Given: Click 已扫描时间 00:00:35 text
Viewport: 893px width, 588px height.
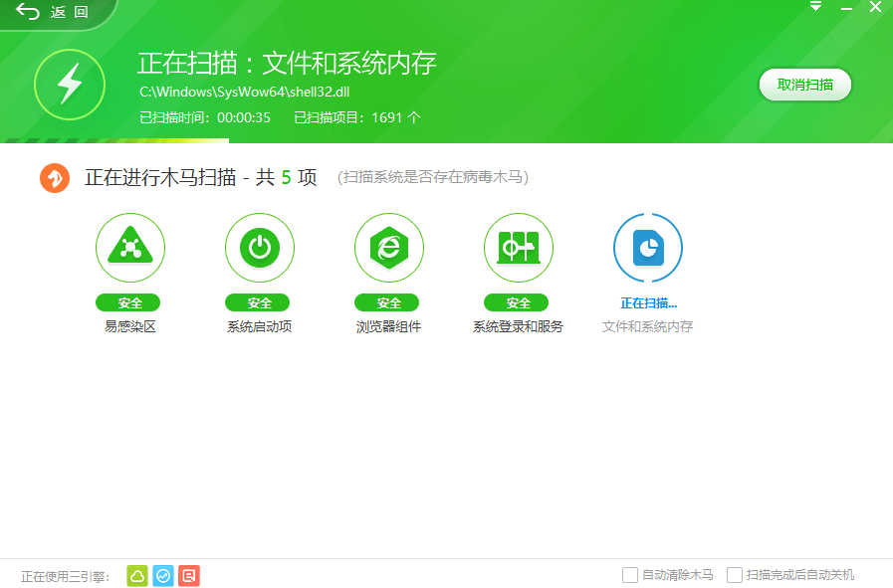Looking at the screenshot, I should (x=205, y=117).
